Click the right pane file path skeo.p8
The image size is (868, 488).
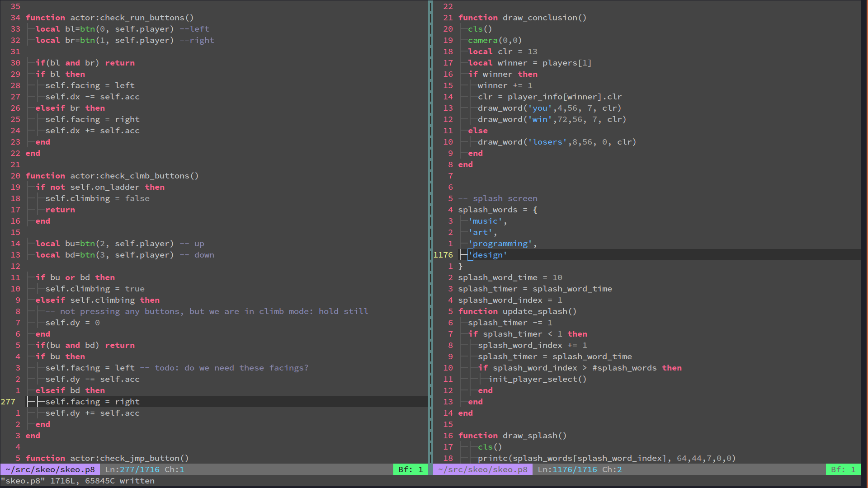pos(482,469)
